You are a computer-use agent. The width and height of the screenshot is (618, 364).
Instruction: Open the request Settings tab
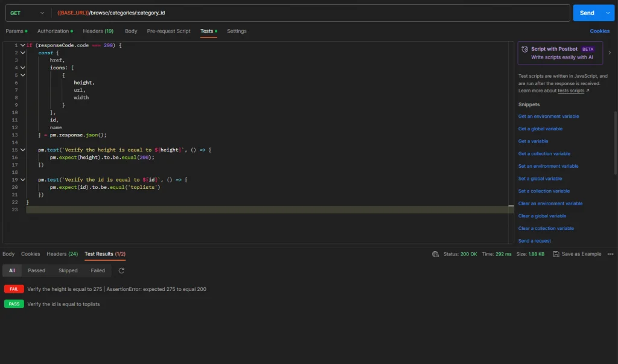[237, 31]
